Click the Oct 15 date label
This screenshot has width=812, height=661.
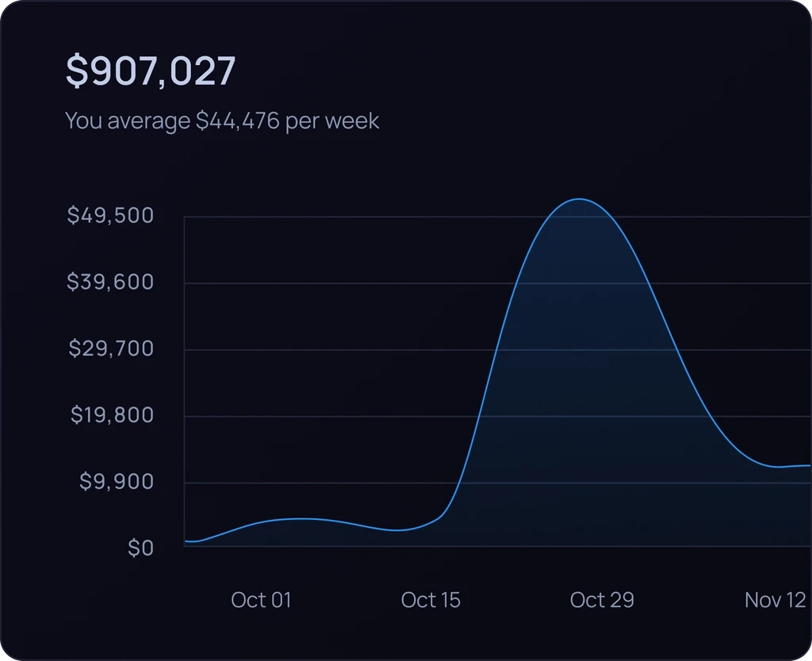[431, 600]
